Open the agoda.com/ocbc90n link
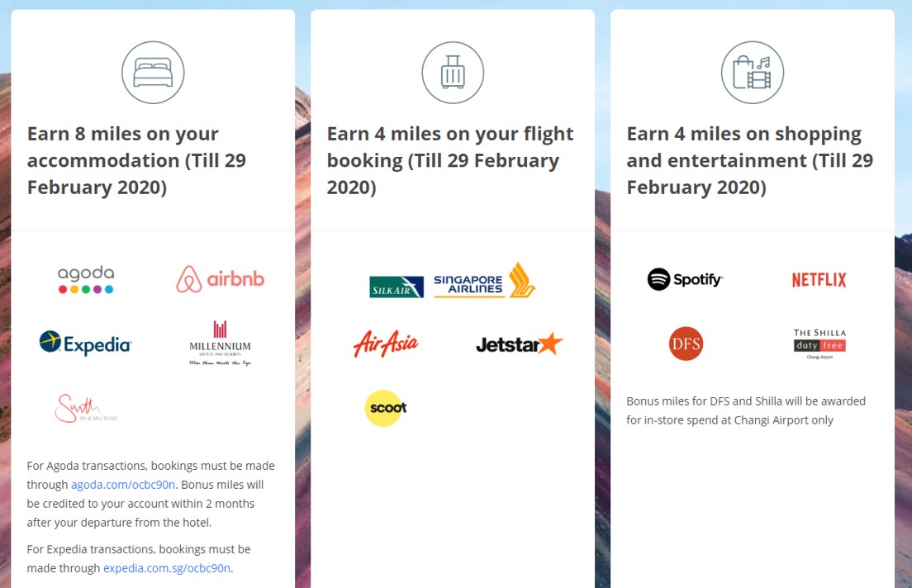Screen dimensions: 912x588 123,485
